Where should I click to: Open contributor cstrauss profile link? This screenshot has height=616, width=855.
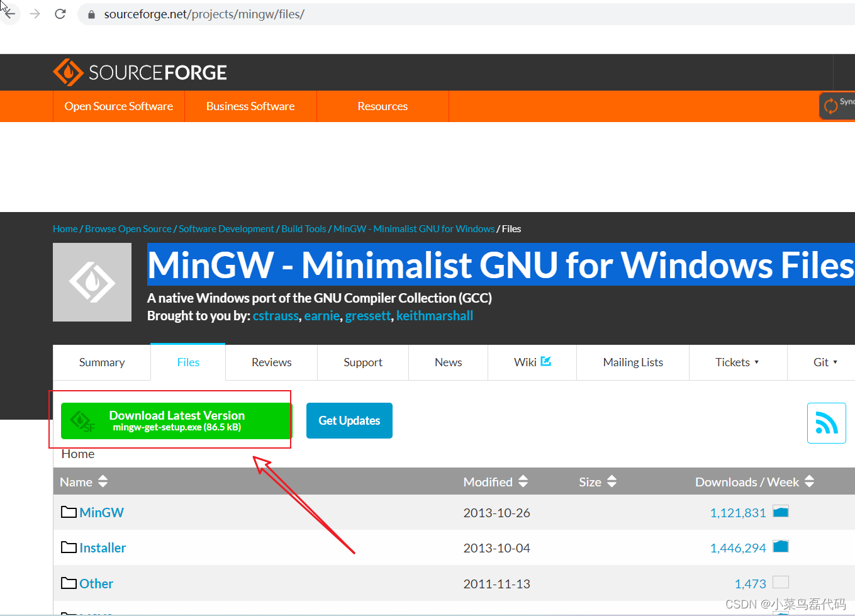click(276, 316)
